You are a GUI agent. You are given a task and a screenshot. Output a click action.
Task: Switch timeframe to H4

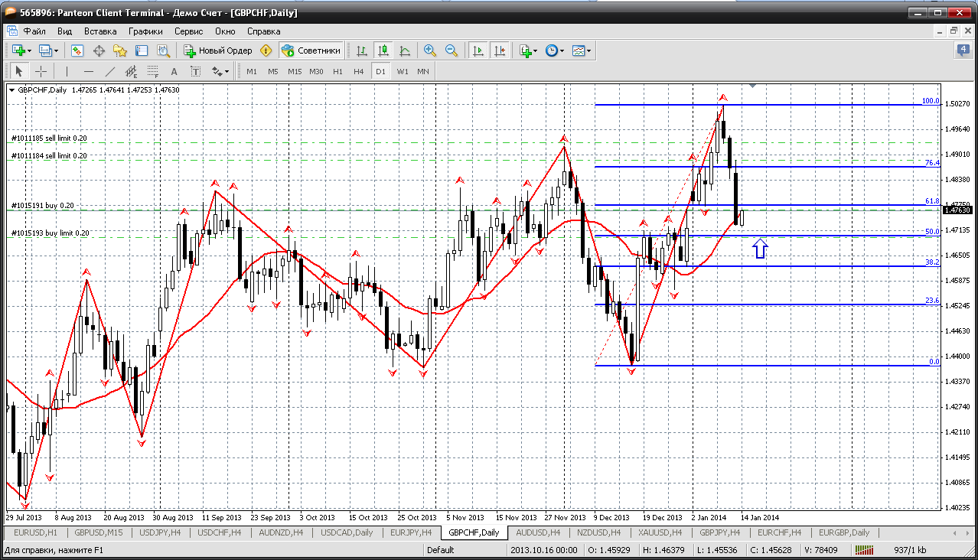(x=359, y=71)
